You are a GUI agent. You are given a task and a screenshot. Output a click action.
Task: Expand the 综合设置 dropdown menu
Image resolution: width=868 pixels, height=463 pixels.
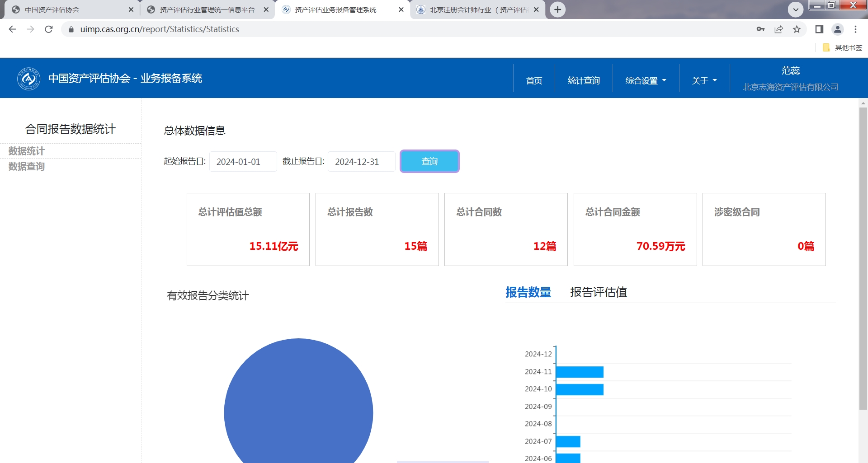(x=645, y=80)
